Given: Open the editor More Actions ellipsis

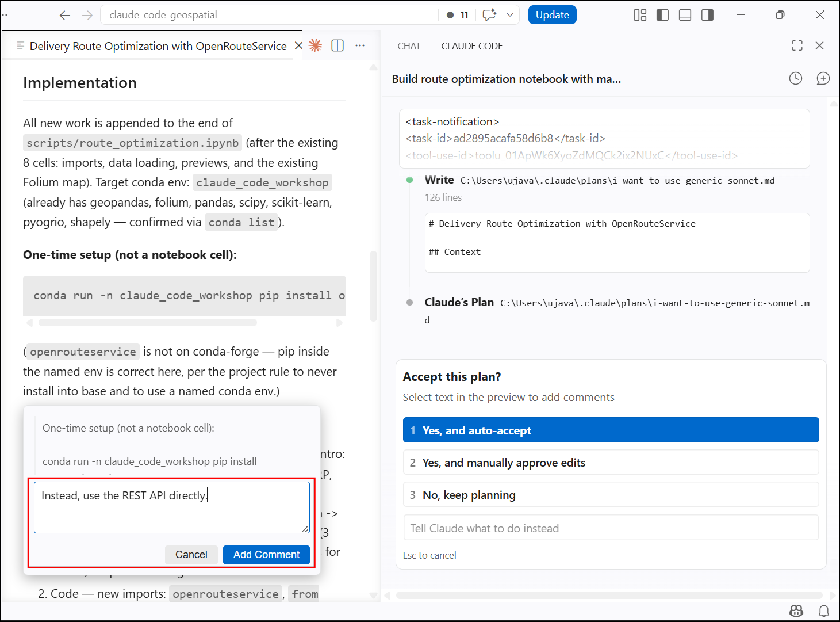Looking at the screenshot, I should (360, 45).
